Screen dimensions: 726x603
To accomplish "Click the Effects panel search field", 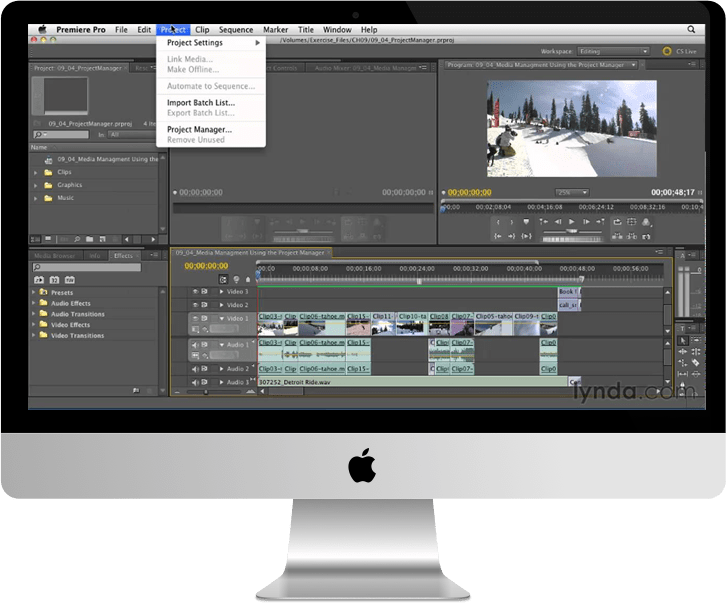I will (87, 267).
